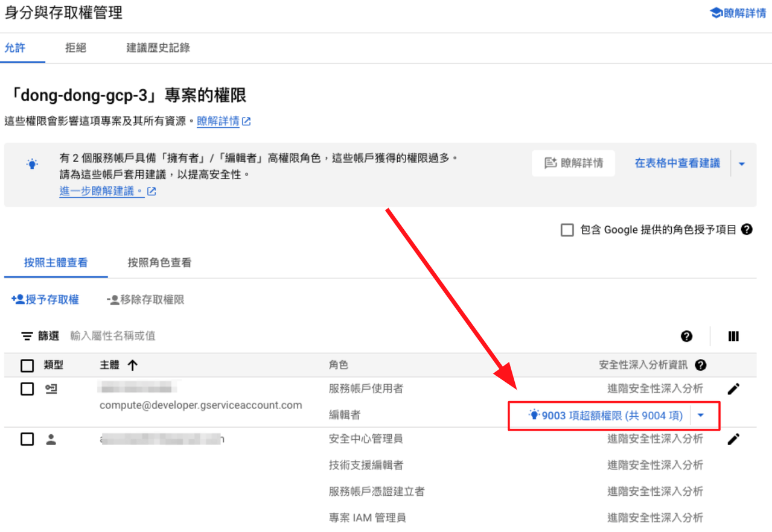
Task: Expand the dropdown arrow on 9003 項超額權限 chip
Action: [x=700, y=415]
